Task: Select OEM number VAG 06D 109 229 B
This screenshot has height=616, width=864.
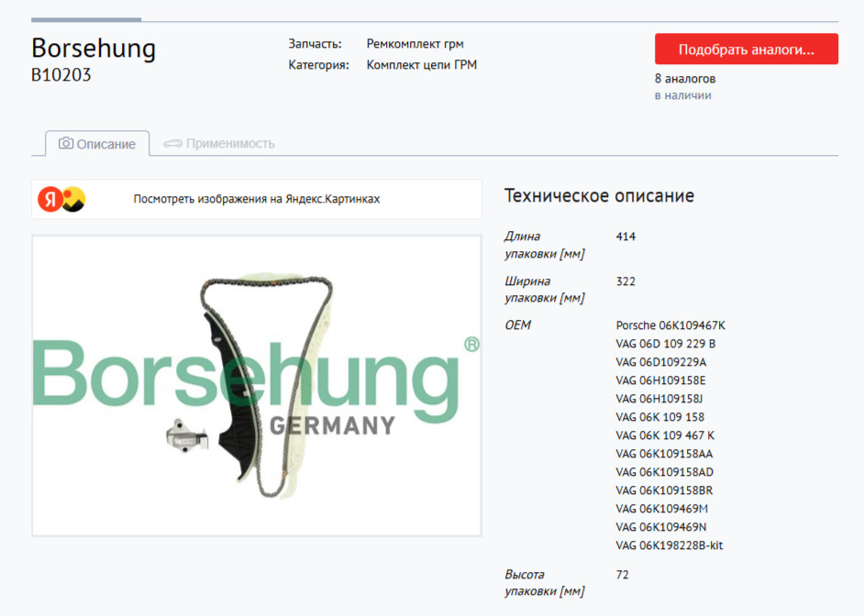Action: (x=666, y=344)
